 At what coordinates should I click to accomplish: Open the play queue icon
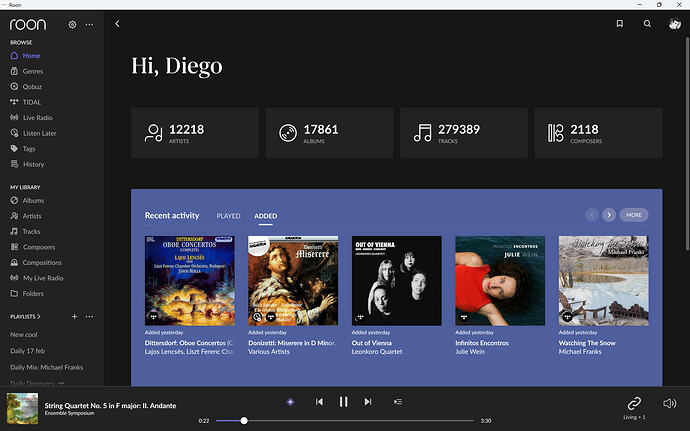(x=398, y=402)
